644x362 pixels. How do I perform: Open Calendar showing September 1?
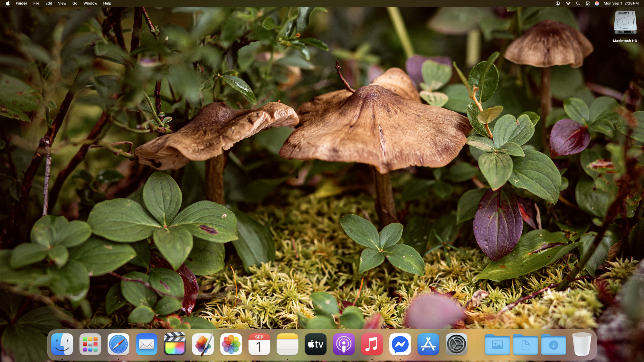click(259, 344)
